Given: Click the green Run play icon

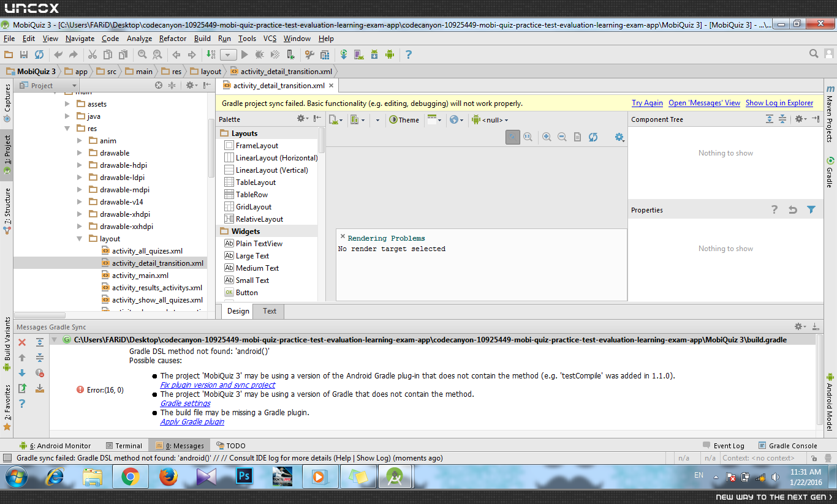Looking at the screenshot, I should coord(244,55).
